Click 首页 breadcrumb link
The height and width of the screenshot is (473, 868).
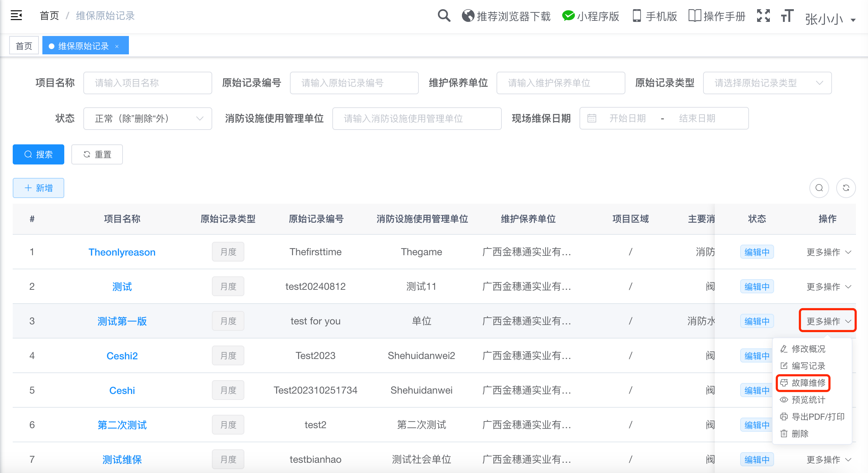pyautogui.click(x=49, y=16)
